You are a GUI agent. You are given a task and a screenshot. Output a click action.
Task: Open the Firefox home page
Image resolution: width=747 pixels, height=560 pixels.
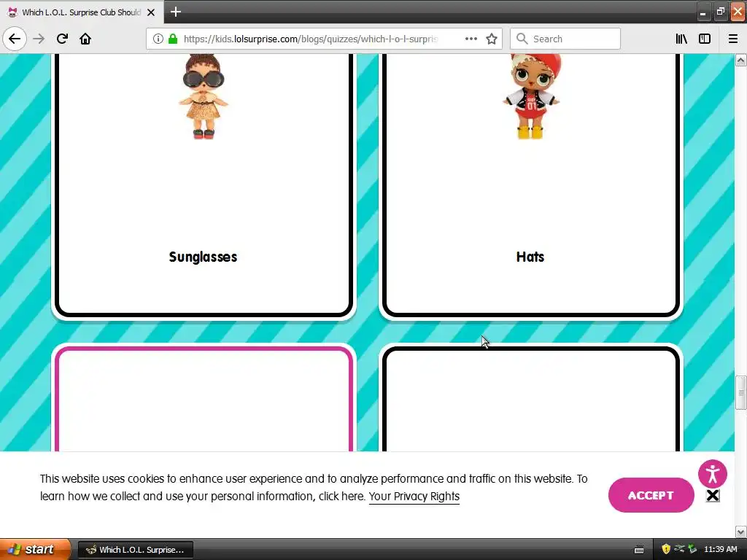(x=85, y=39)
